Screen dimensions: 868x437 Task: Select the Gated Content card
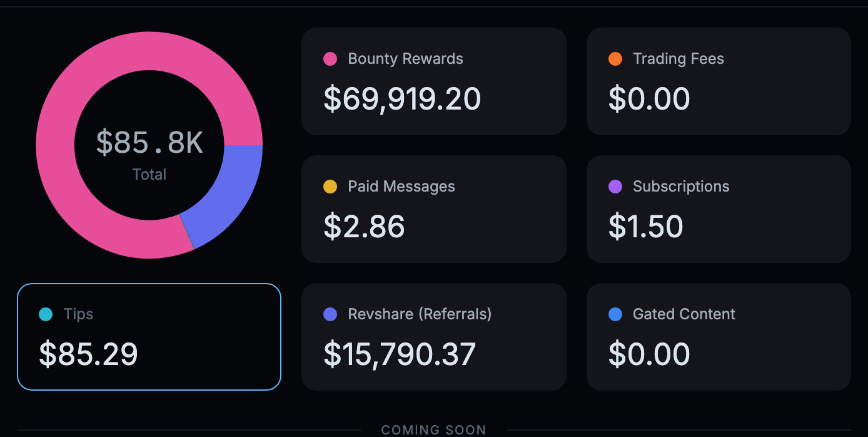point(719,337)
